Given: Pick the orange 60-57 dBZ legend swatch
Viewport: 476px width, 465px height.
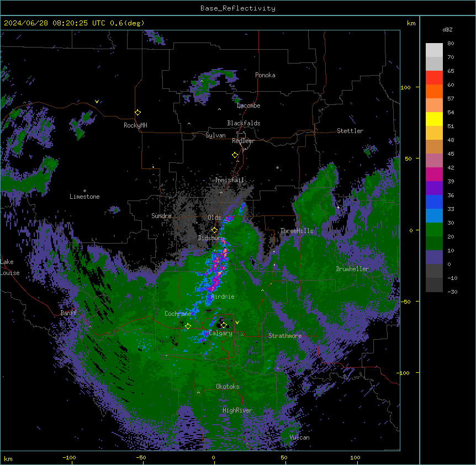Looking at the screenshot, I should coord(434,91).
